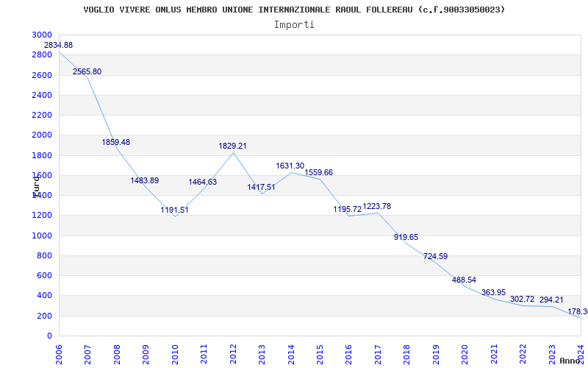Click the 2012 year label on the x-axis
This screenshot has height=368, width=588.
tap(233, 353)
